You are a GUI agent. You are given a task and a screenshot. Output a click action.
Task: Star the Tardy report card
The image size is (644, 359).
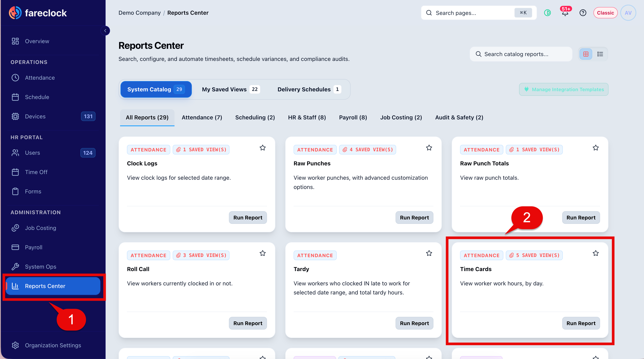point(429,254)
